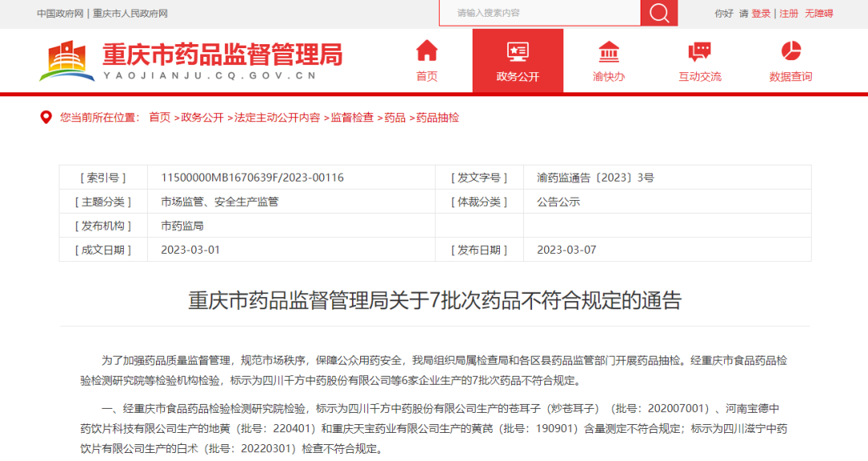868x461 pixels.
Task: Open the 首页 navigation label
Action: pos(427,76)
